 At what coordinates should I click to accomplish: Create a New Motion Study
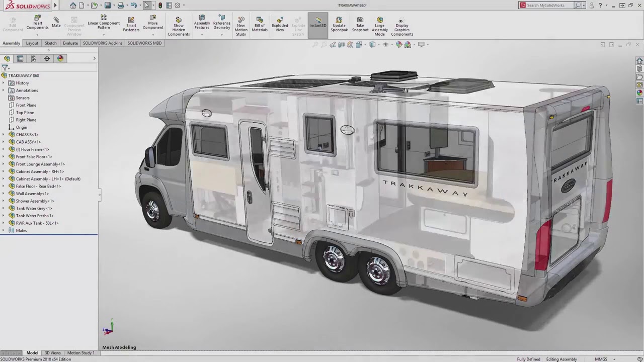pos(241,26)
